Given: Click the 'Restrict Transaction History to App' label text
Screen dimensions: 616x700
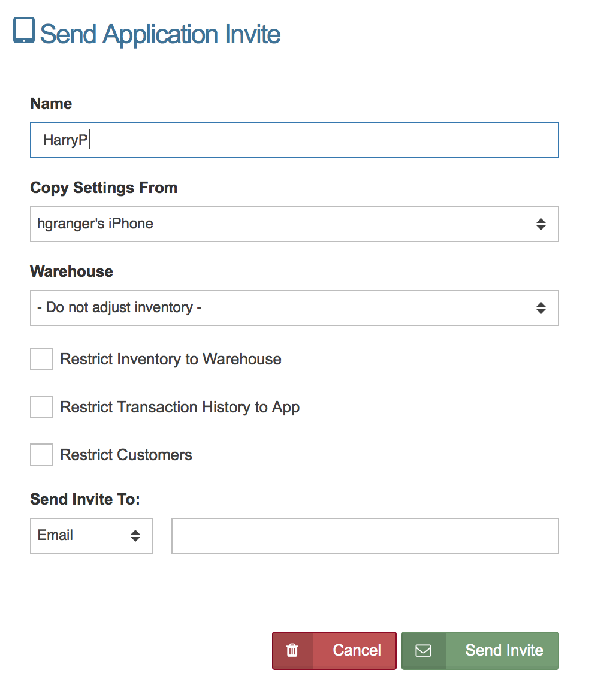Looking at the screenshot, I should click(180, 407).
